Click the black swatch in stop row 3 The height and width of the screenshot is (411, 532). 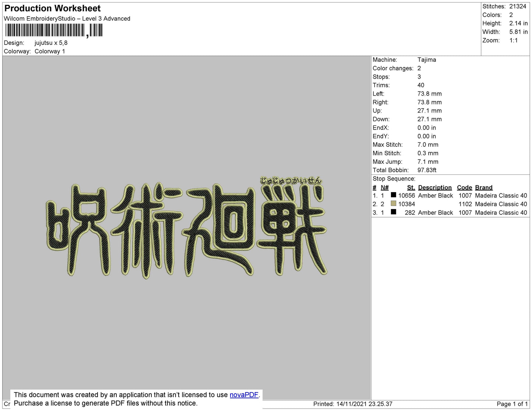pyautogui.click(x=393, y=212)
